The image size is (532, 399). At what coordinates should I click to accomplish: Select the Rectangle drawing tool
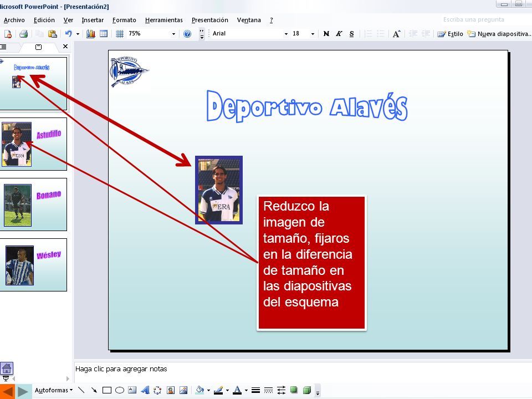point(107,390)
